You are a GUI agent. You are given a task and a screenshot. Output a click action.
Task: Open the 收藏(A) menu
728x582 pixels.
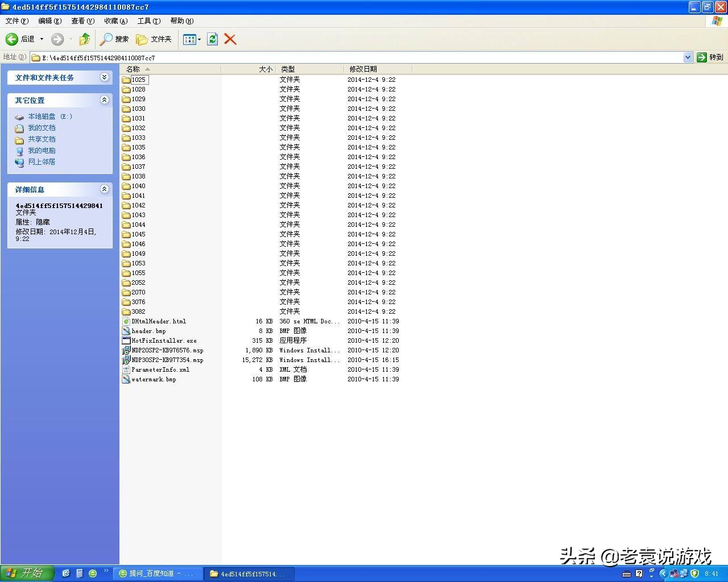point(116,21)
